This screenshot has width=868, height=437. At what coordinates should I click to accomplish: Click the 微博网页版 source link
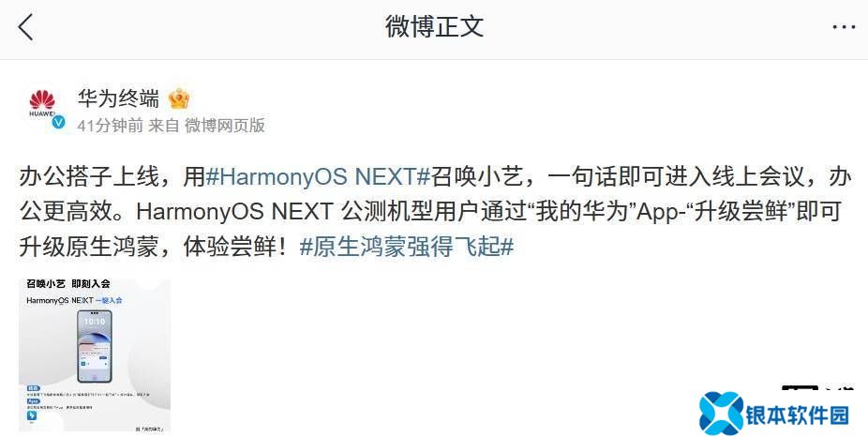pyautogui.click(x=225, y=125)
